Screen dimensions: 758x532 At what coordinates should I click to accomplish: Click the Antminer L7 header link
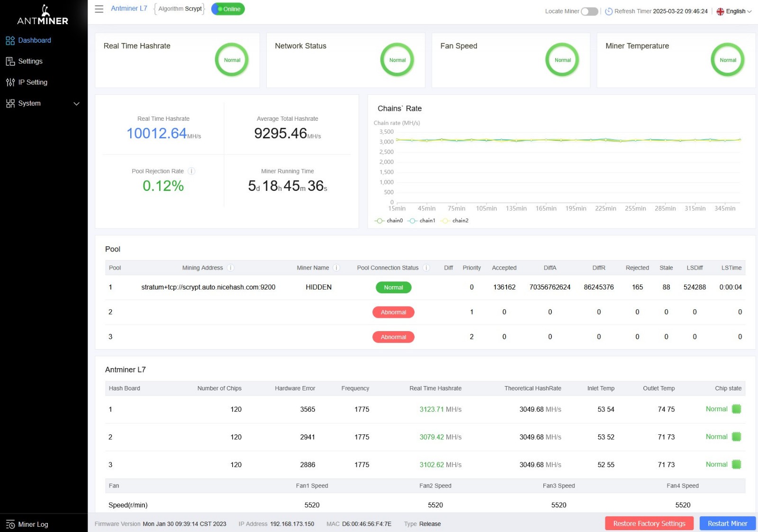click(129, 9)
